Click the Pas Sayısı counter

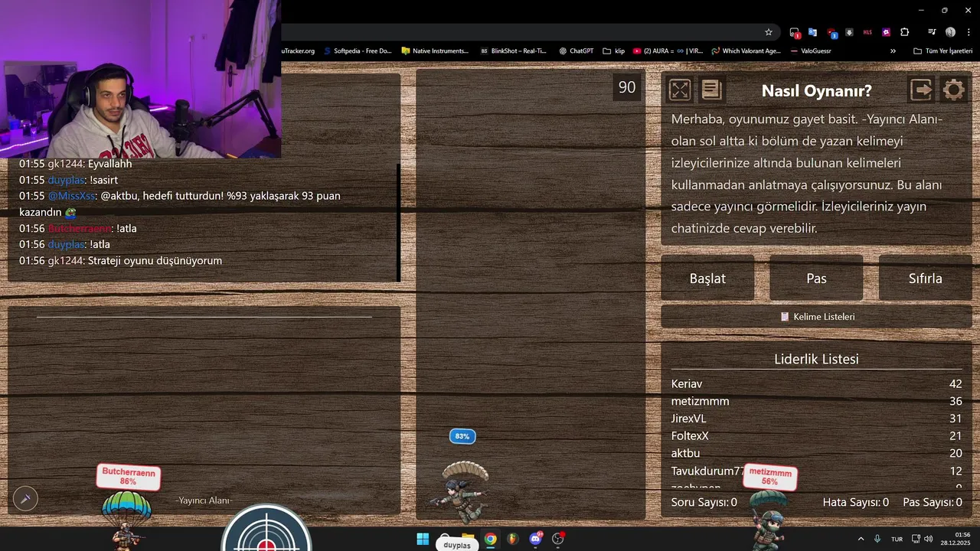[x=933, y=502]
